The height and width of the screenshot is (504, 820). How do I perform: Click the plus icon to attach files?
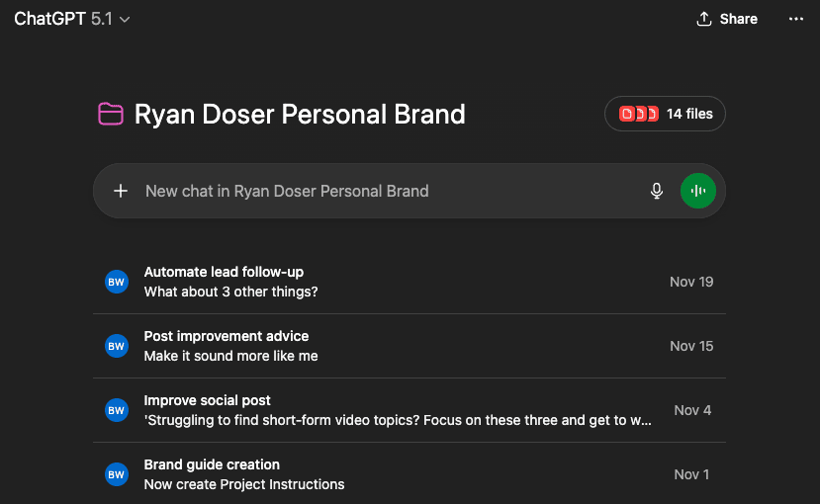(121, 191)
